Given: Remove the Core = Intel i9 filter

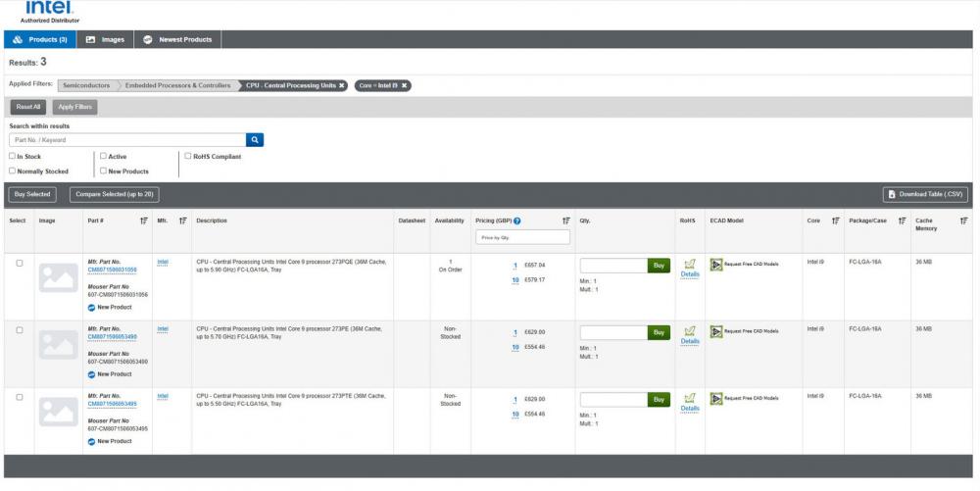Looking at the screenshot, I should pos(404,85).
